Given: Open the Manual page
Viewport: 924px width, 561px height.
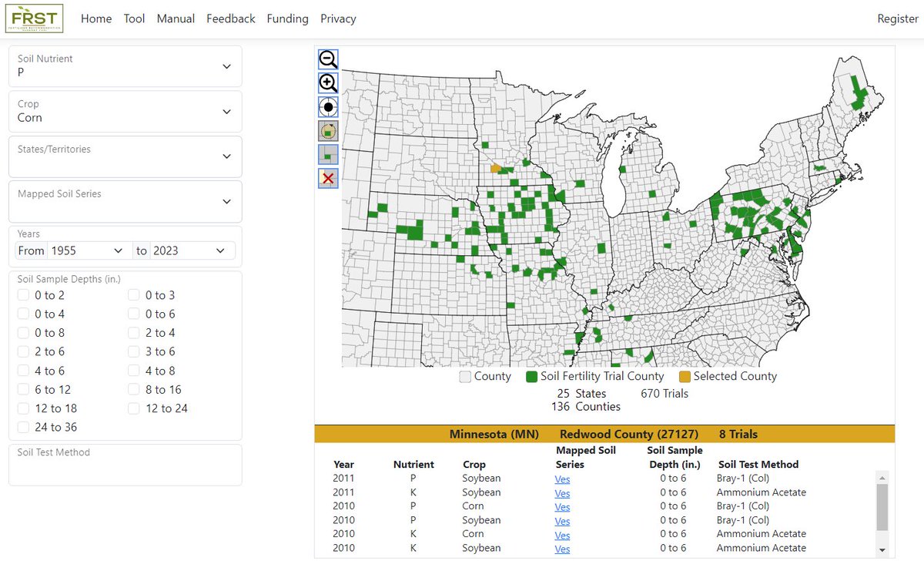Looking at the screenshot, I should tap(176, 18).
